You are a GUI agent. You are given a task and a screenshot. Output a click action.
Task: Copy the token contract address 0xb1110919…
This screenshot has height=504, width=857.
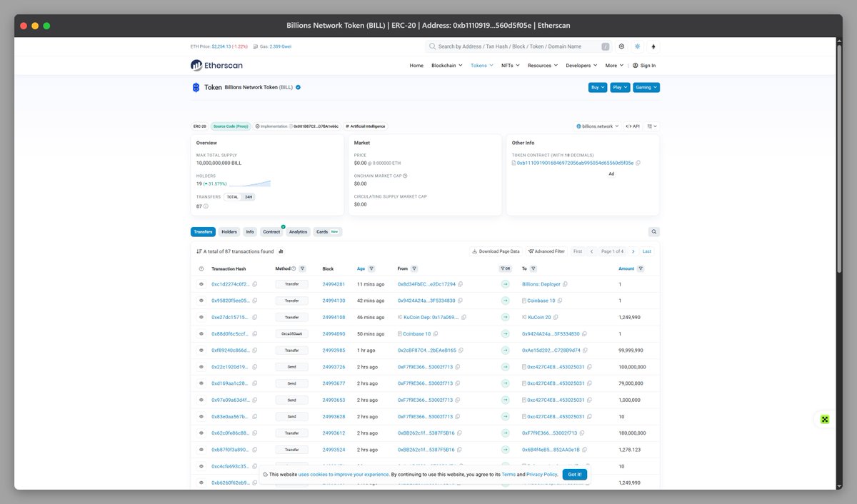[638, 163]
